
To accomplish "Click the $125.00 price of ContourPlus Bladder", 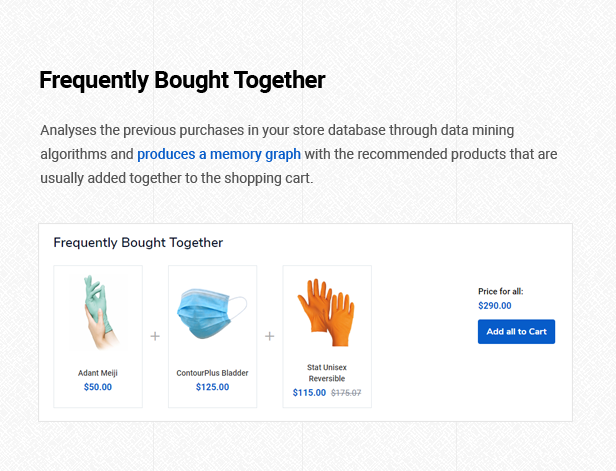I will (212, 387).
